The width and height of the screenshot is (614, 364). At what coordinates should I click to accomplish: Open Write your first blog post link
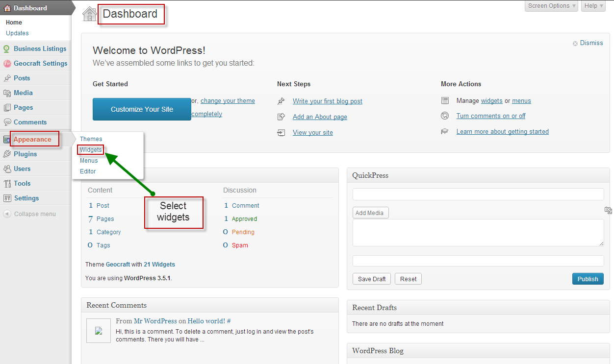(328, 101)
